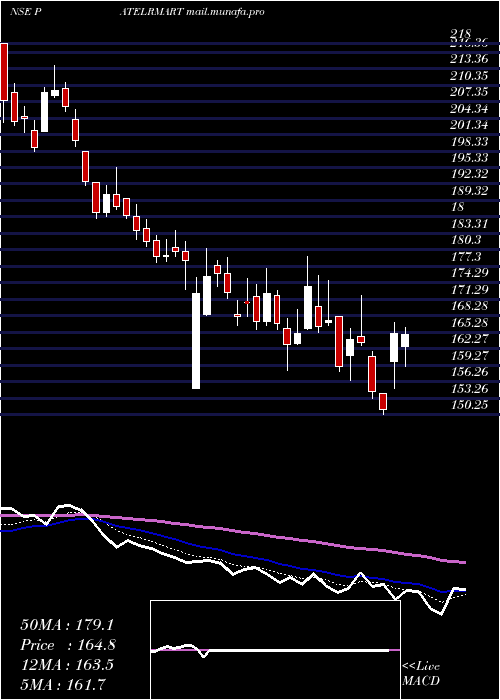Select the 177.3 axis value
The height and width of the screenshot is (700, 500).
(466, 258)
